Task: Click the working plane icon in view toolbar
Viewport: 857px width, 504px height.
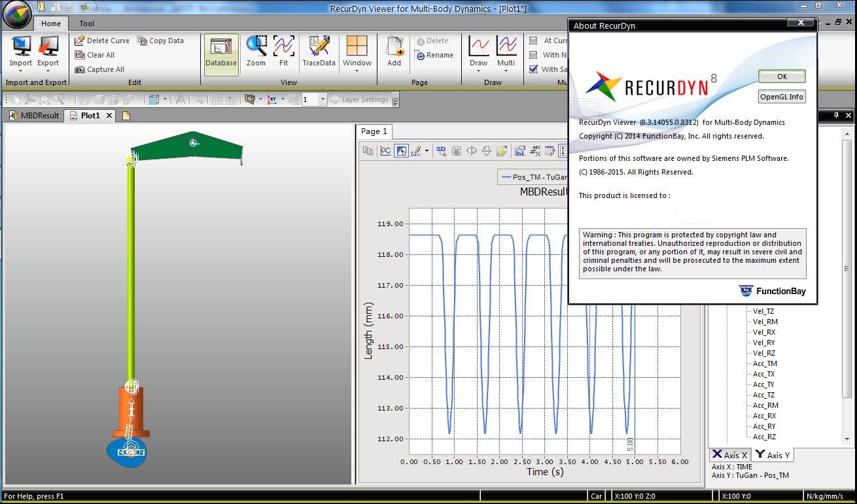Action: pos(250,99)
